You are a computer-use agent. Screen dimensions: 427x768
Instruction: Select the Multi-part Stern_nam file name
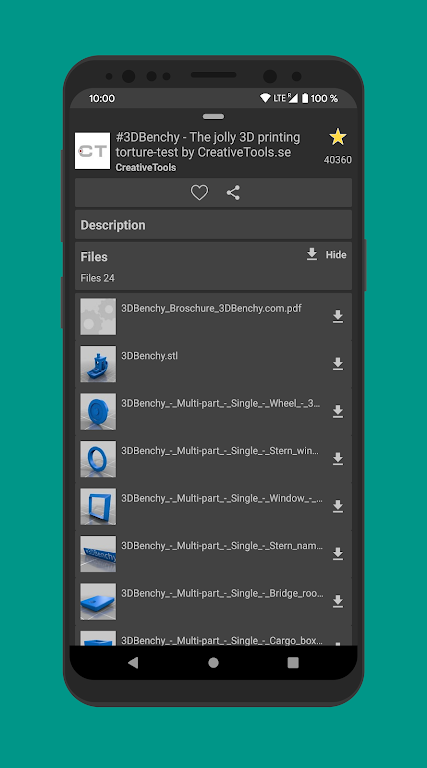click(222, 546)
